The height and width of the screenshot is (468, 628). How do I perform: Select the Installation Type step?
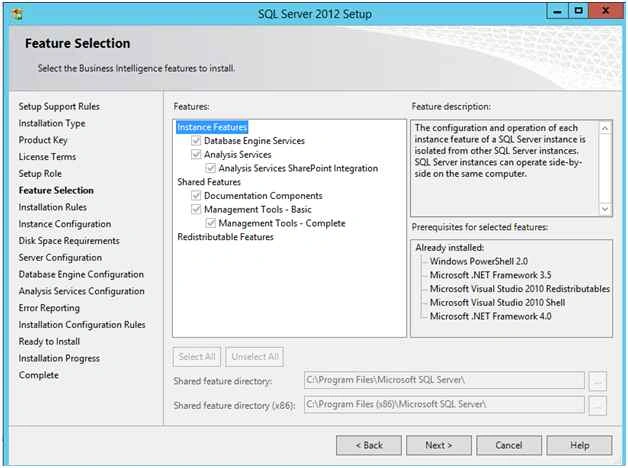click(x=52, y=123)
